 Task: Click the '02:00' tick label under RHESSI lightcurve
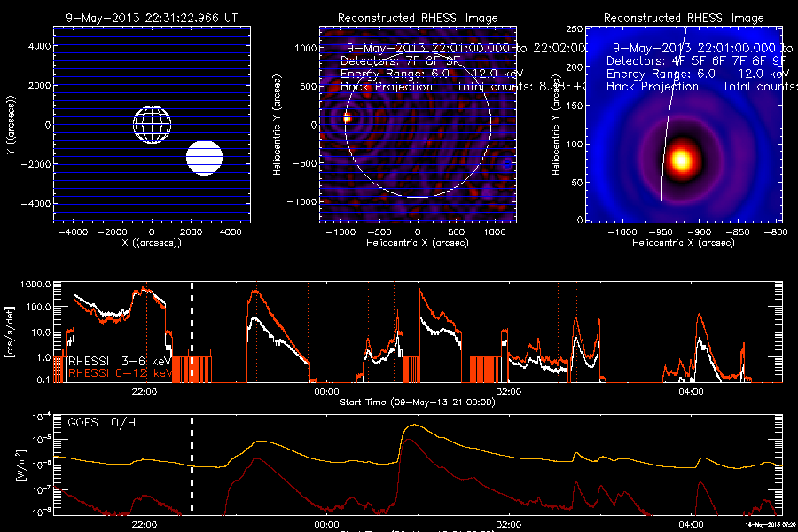click(x=508, y=391)
